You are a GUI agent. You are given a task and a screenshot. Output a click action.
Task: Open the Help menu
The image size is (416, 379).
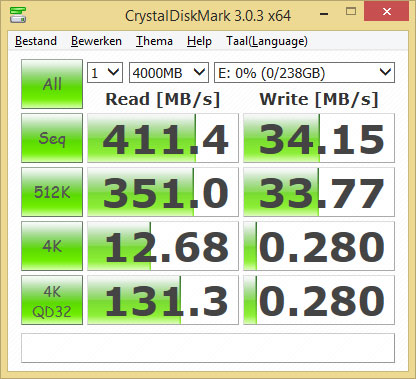199,41
